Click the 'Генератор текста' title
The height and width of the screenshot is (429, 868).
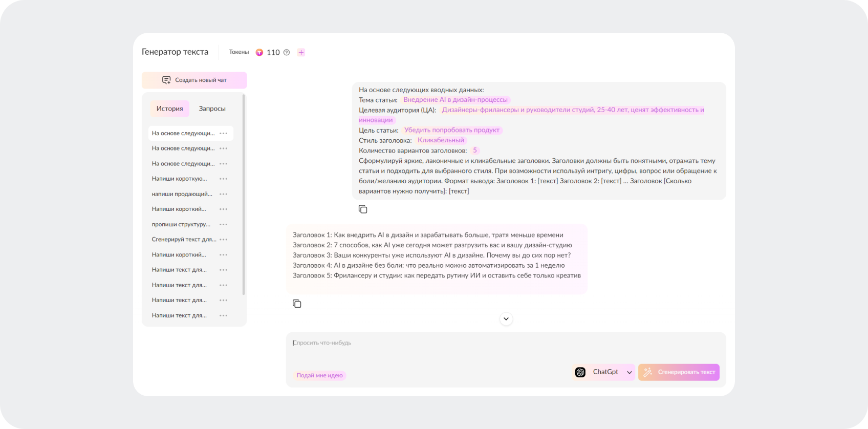[x=175, y=52]
